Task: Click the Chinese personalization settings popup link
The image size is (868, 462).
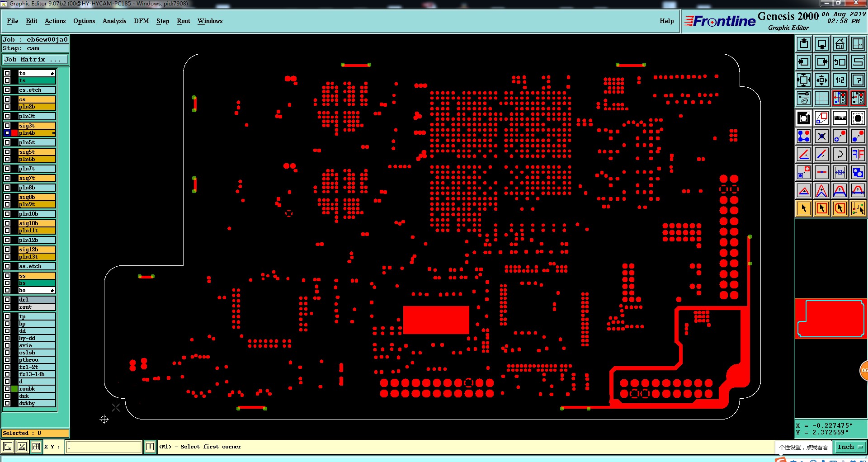Action: (x=803, y=447)
